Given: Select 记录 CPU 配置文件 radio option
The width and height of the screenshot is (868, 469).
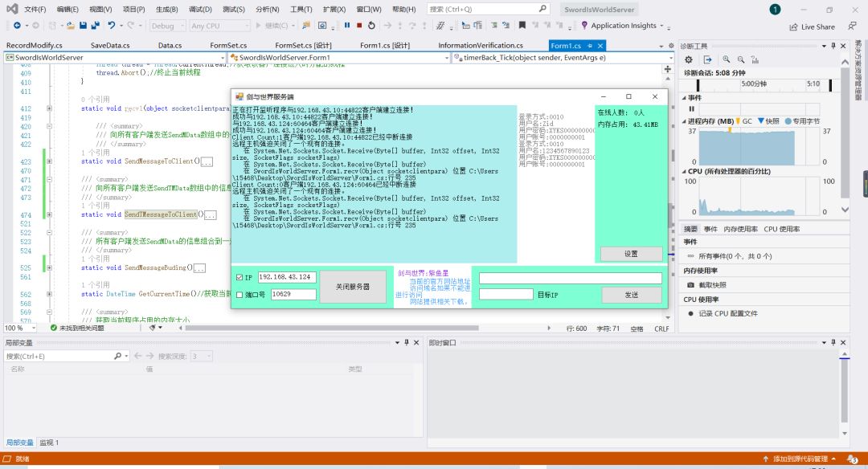Looking at the screenshot, I should point(690,313).
